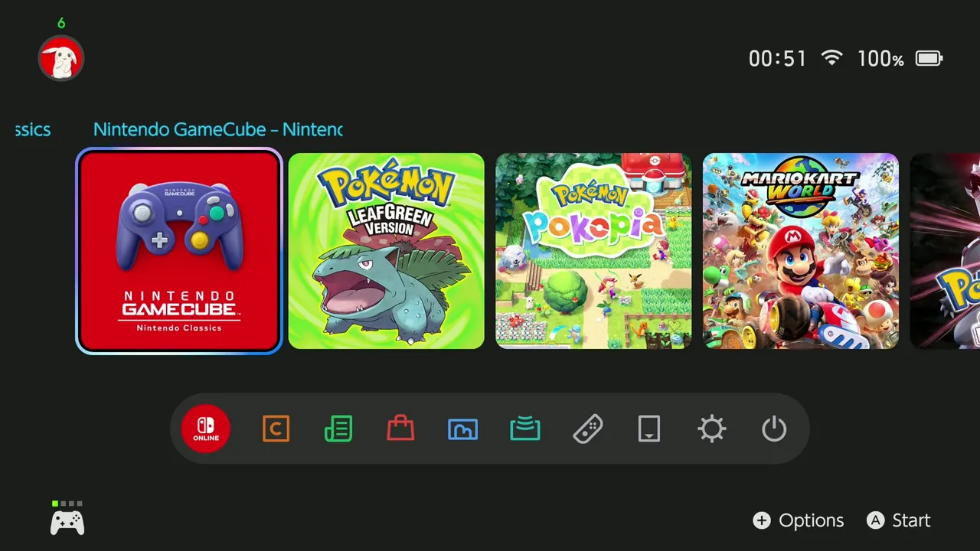
Task: Select the partially visible Pokémon tile after Mario Kart
Action: tap(945, 251)
